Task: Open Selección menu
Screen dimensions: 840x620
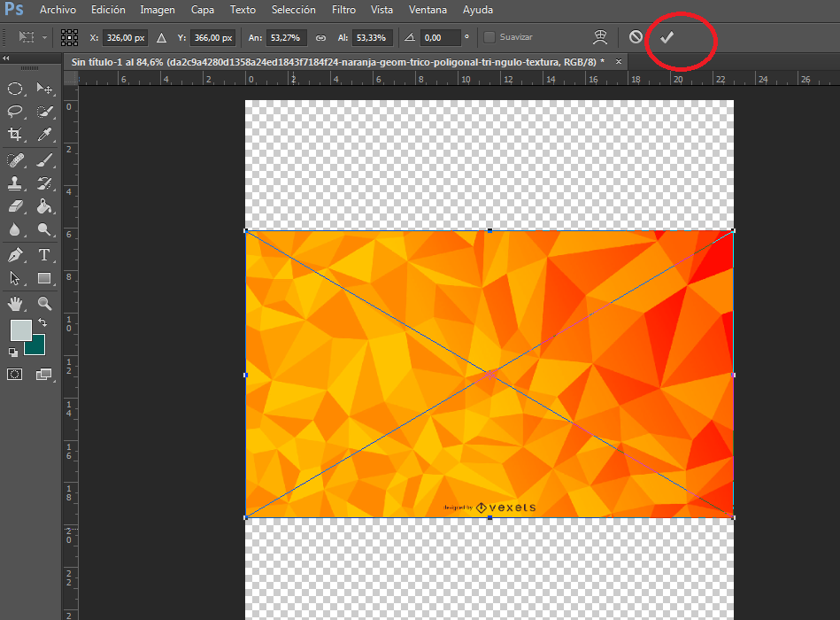Action: tap(294, 10)
